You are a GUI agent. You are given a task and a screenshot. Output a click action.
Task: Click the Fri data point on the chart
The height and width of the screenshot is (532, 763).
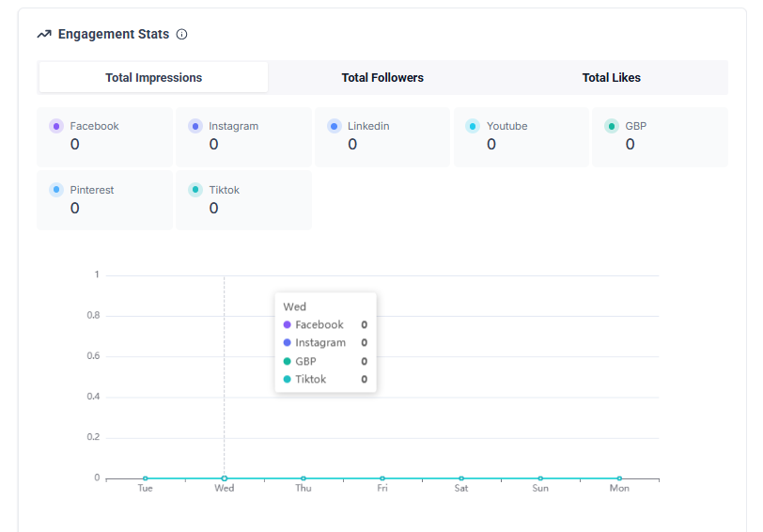(x=382, y=478)
